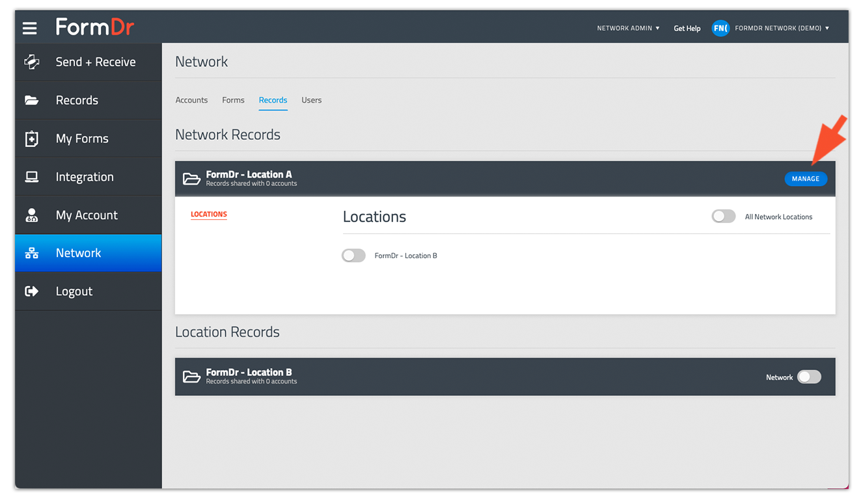Click FormDr - Location A record title
861x504 pixels.
(x=249, y=174)
